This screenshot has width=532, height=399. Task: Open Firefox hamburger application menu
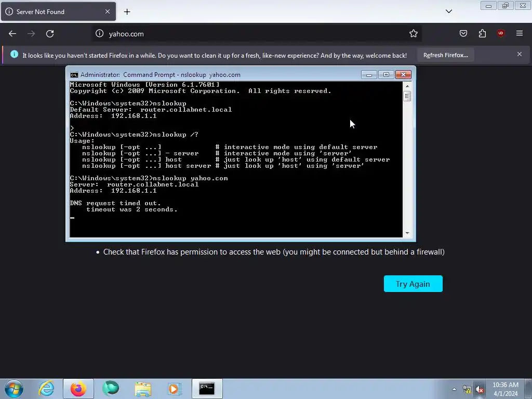coord(520,33)
